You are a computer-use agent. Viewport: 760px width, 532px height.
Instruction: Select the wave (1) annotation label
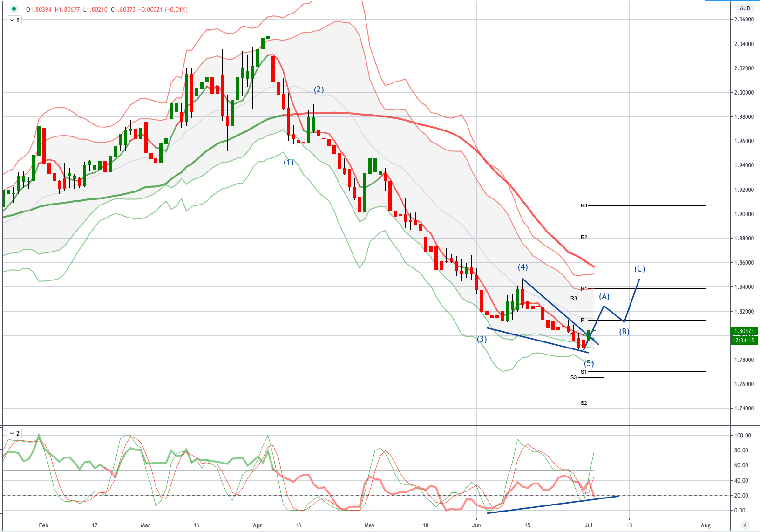click(x=289, y=162)
